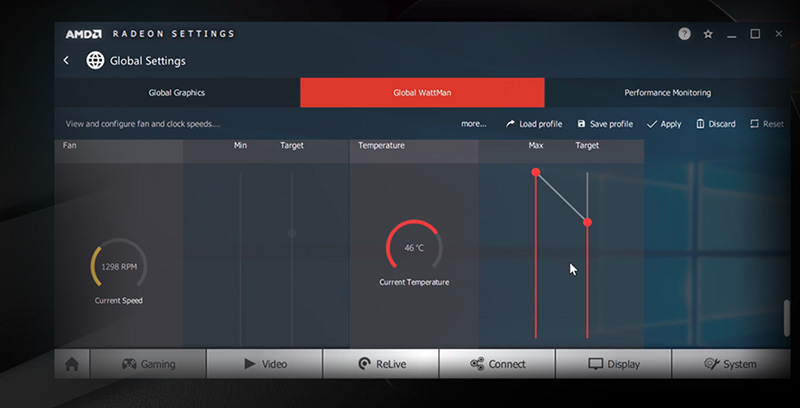Viewport: 800px width, 408px height.
Task: Switch to the Performance Monitoring tab
Action: point(667,93)
